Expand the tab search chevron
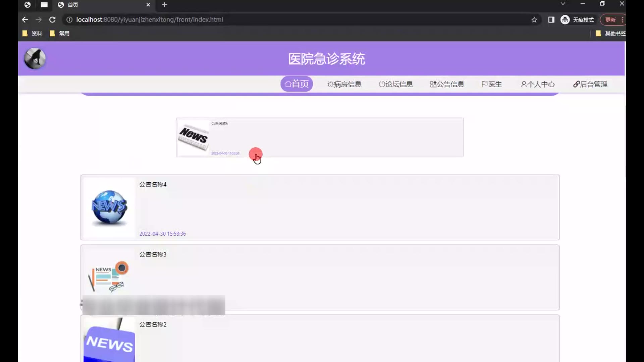644x362 pixels. (x=563, y=4)
